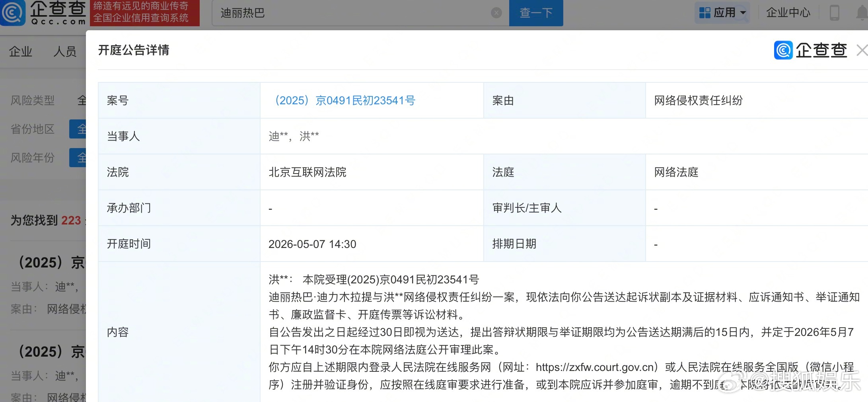The height and width of the screenshot is (402, 868).
Task: Go to 企业中心
Action: [788, 12]
